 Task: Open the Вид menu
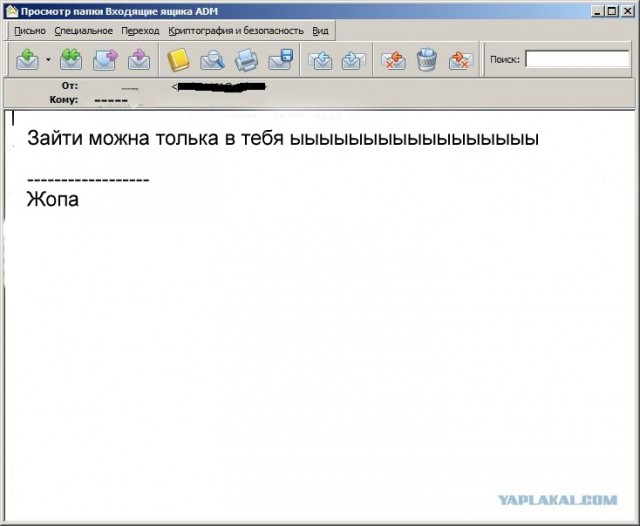click(320, 31)
